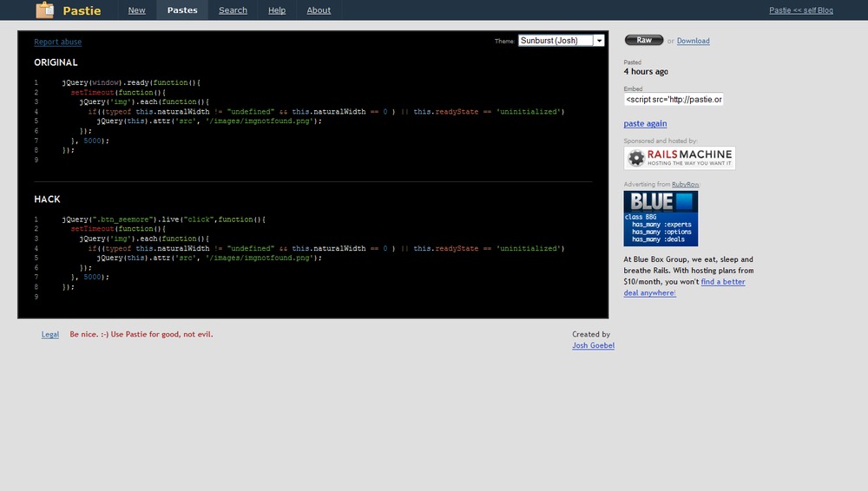The height and width of the screenshot is (491, 868).
Task: Click the Download link
Action: pos(693,41)
